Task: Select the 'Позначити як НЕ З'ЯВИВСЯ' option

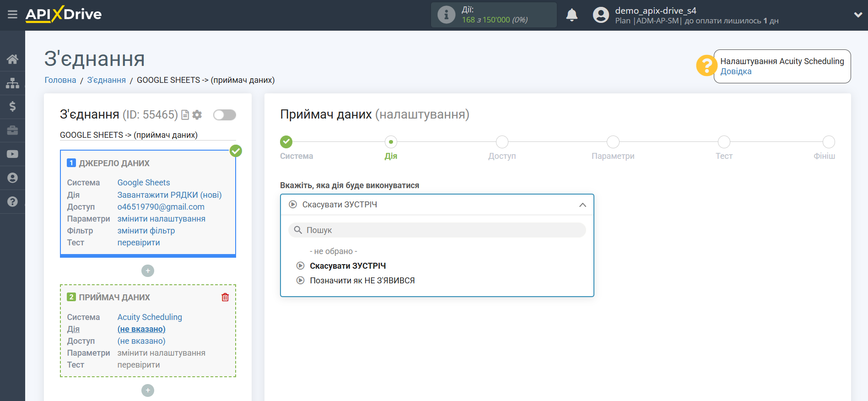Action: (362, 281)
